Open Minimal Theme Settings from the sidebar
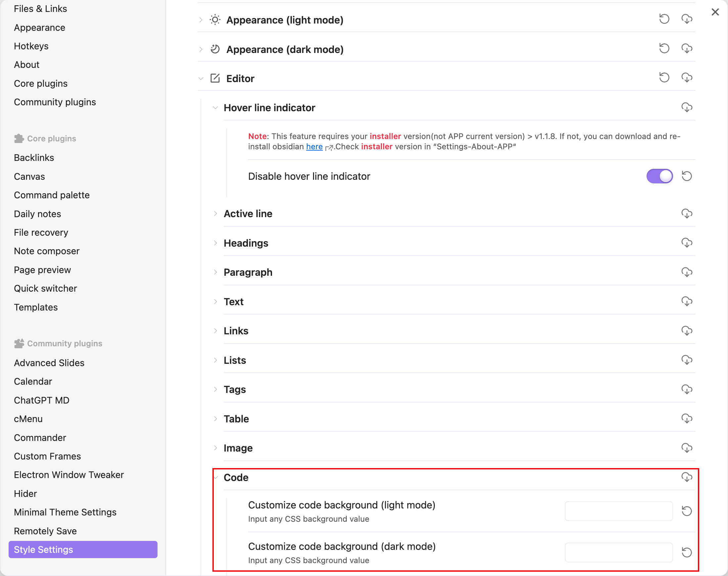 coord(65,512)
